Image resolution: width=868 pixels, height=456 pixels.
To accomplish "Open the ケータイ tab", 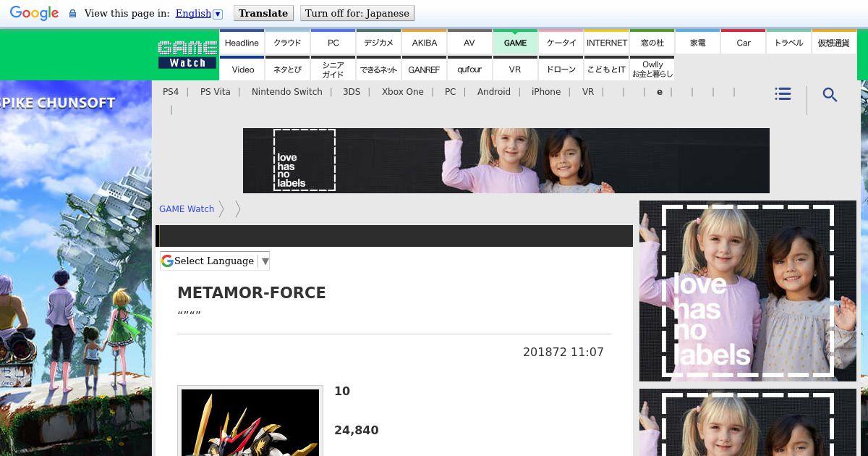I will click(561, 42).
